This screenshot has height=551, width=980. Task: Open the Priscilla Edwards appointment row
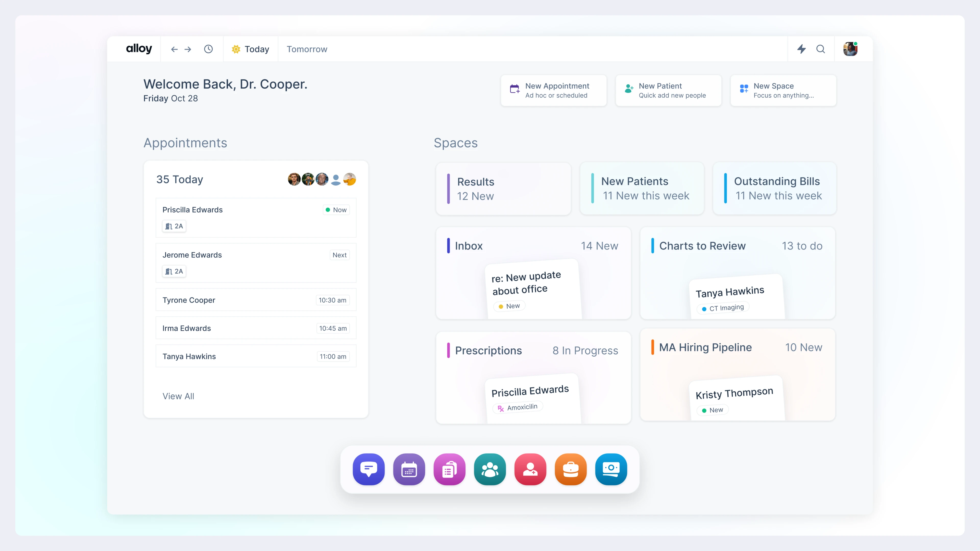tap(256, 217)
